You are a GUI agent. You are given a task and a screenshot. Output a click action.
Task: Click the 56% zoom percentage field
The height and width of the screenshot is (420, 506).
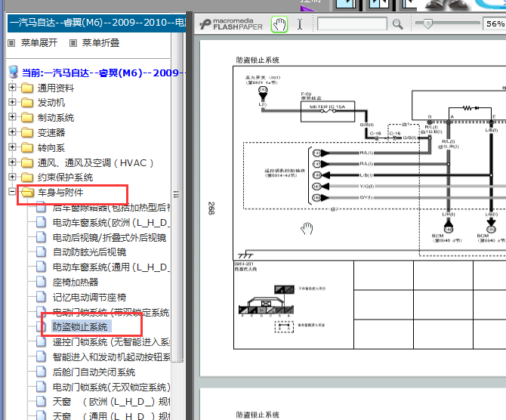[x=494, y=24]
